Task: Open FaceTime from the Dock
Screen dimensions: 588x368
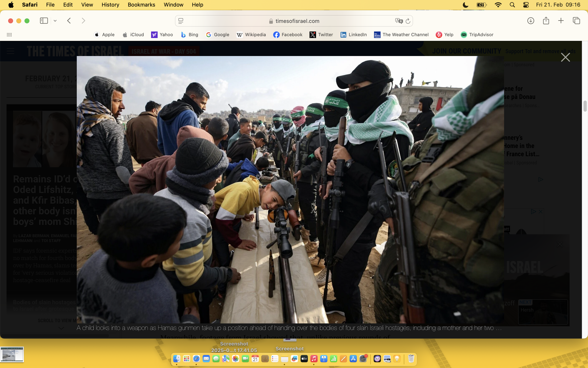Action: point(245,359)
